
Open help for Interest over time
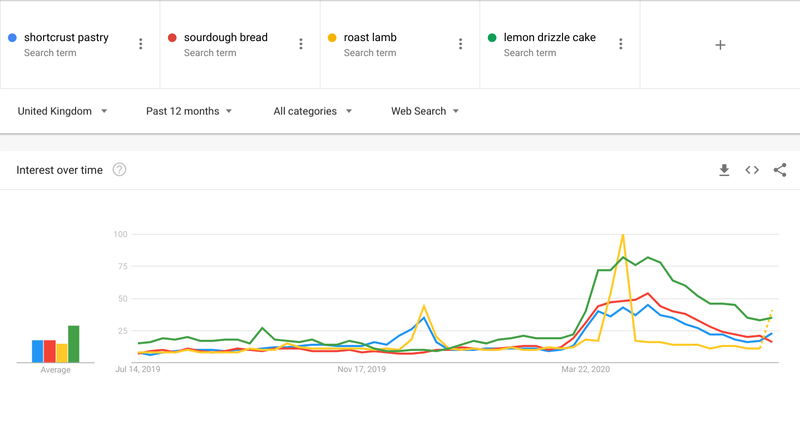click(119, 169)
